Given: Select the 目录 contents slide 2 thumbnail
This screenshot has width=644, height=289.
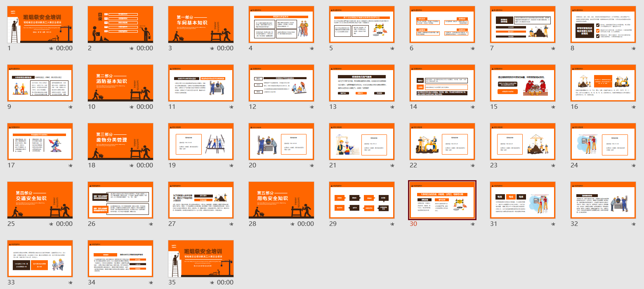Looking at the screenshot, I should (120, 25).
